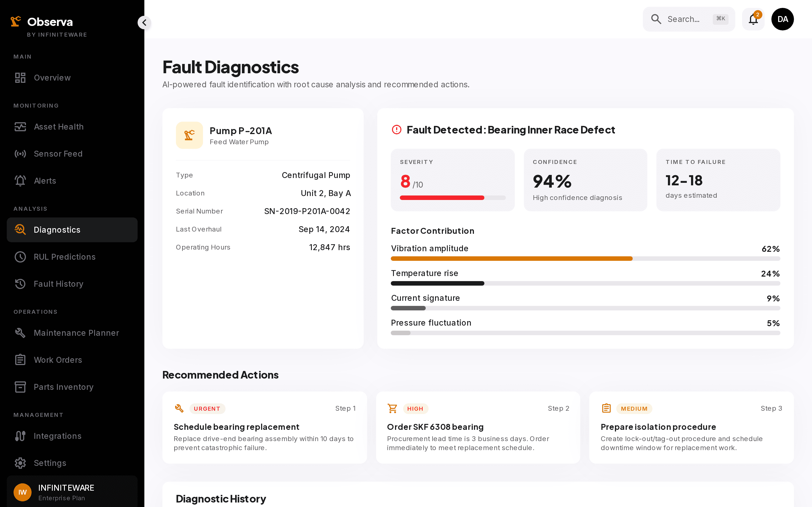Open the Schedule bearing replacement action card
The height and width of the screenshot is (507, 812).
tap(264, 428)
